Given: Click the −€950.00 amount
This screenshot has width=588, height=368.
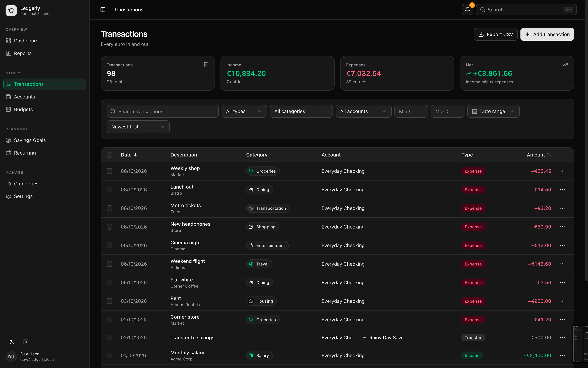Looking at the screenshot, I should (x=539, y=301).
